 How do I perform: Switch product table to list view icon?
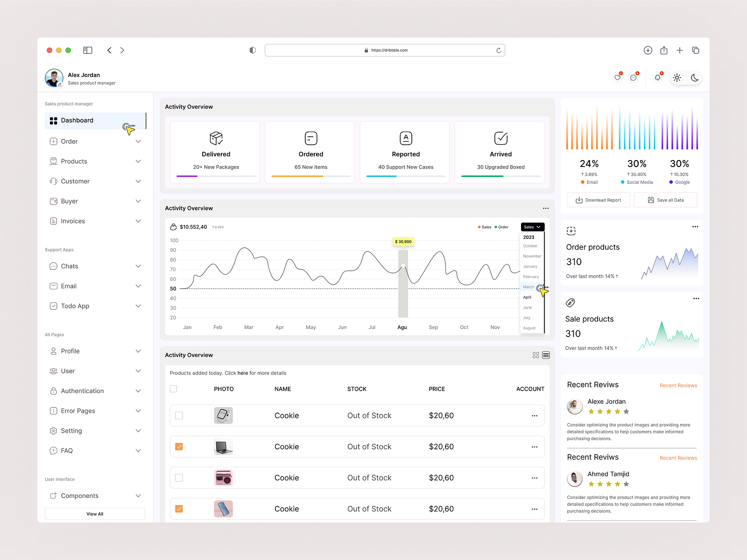click(x=546, y=355)
